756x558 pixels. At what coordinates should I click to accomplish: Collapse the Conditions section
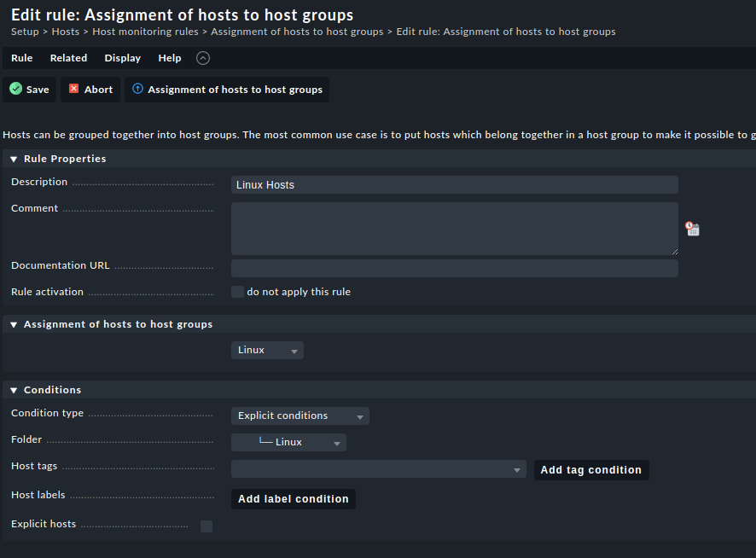(14, 390)
